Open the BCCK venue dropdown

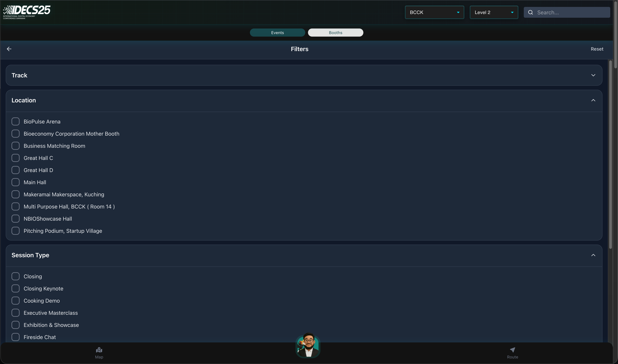tap(434, 12)
